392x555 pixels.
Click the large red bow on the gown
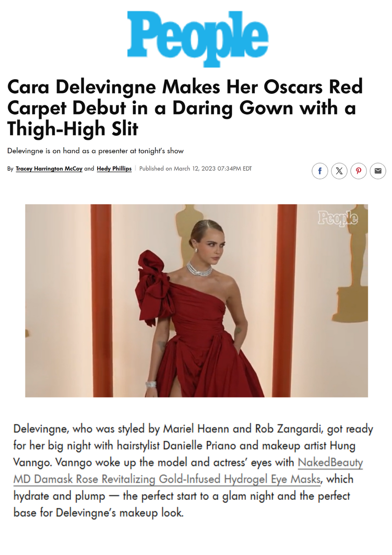(154, 285)
